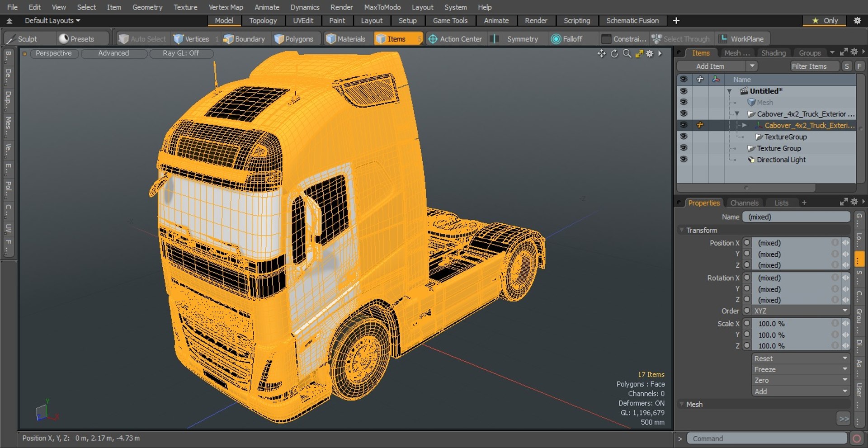Switch to the Topology layout tab
The width and height of the screenshot is (868, 448).
click(x=263, y=20)
